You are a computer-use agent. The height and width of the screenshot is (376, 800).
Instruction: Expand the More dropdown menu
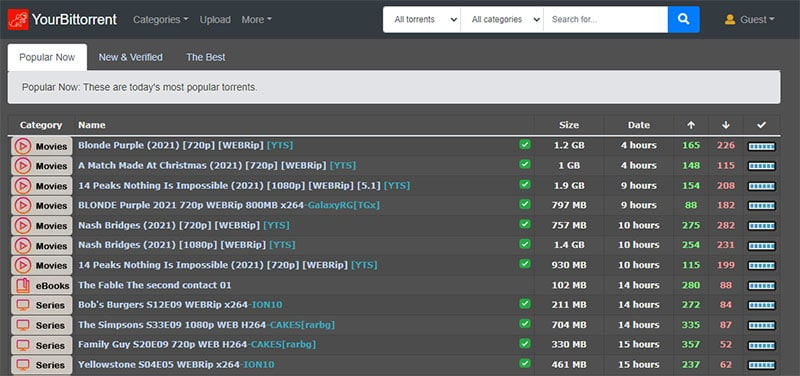click(257, 19)
